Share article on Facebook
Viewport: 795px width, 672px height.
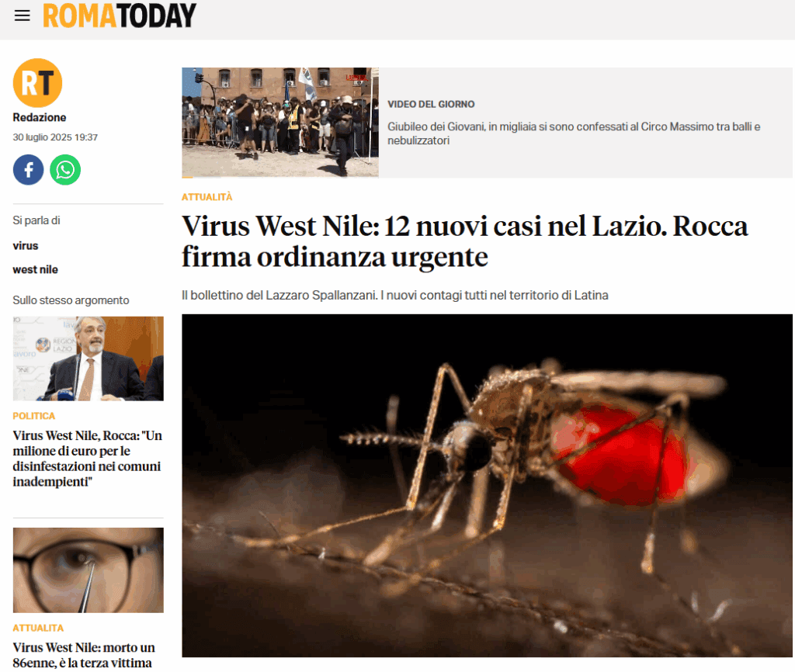click(x=29, y=170)
